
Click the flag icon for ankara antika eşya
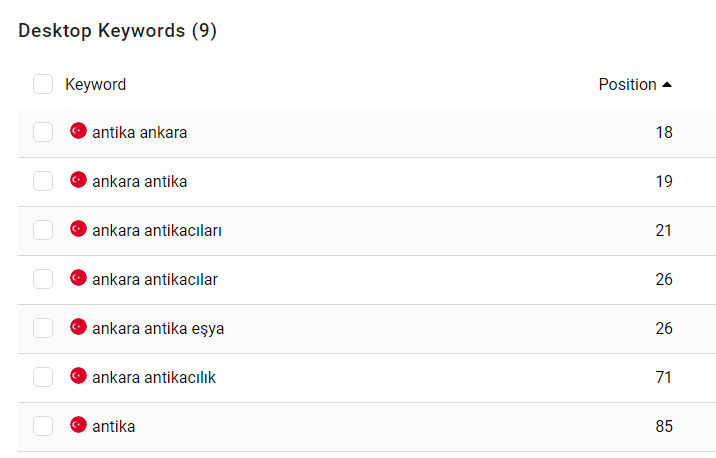78,326
